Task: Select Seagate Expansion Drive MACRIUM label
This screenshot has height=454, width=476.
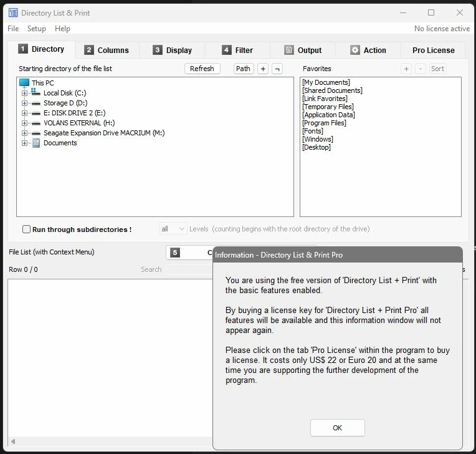Action: [104, 133]
